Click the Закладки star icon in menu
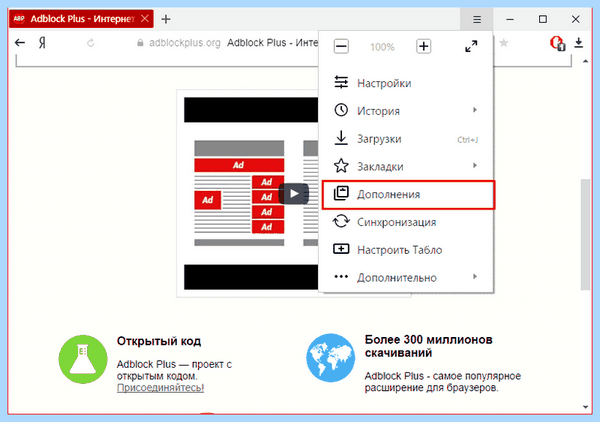This screenshot has height=422, width=600. (x=341, y=166)
